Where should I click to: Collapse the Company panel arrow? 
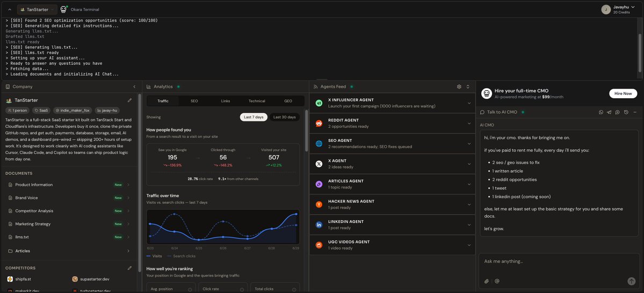point(134,86)
